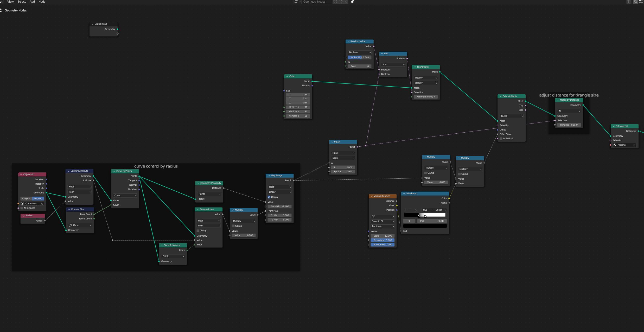Click Distance 0.15 m field in Merge by Distance
Viewport: 644px width, 332px height.
tap(569, 125)
